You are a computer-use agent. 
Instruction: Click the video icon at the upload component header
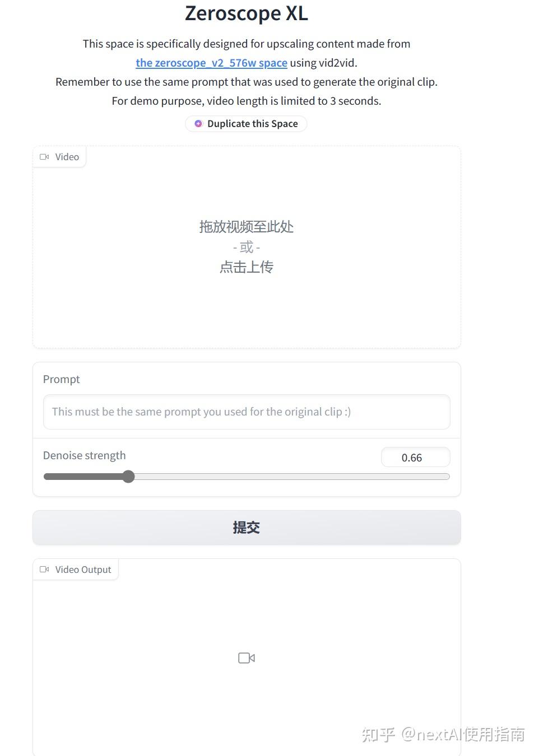coord(45,157)
